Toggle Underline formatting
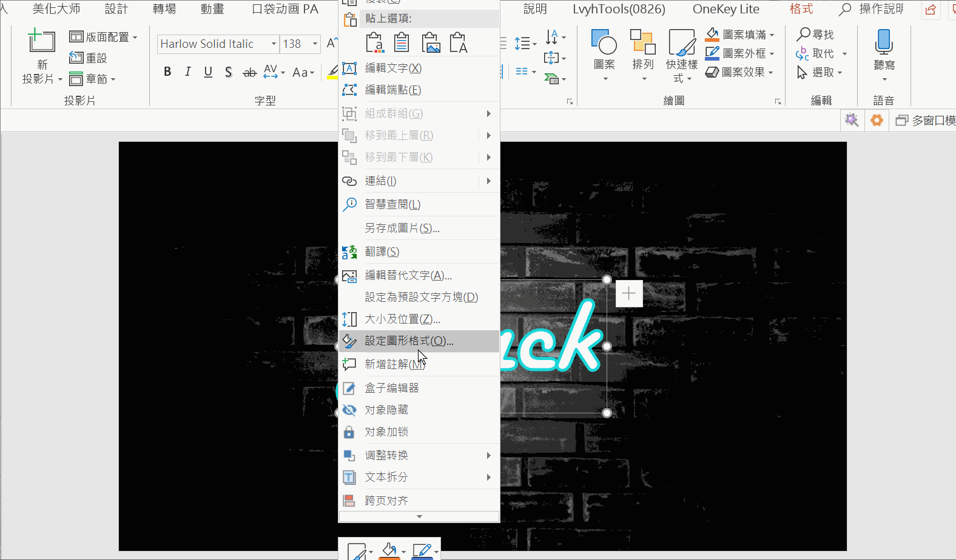The image size is (956, 560). [208, 72]
